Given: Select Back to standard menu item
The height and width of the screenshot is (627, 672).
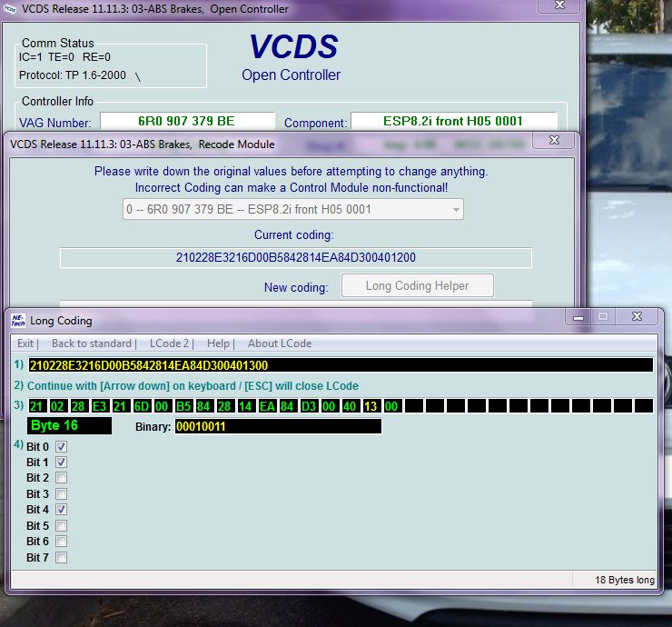Looking at the screenshot, I should point(92,343).
